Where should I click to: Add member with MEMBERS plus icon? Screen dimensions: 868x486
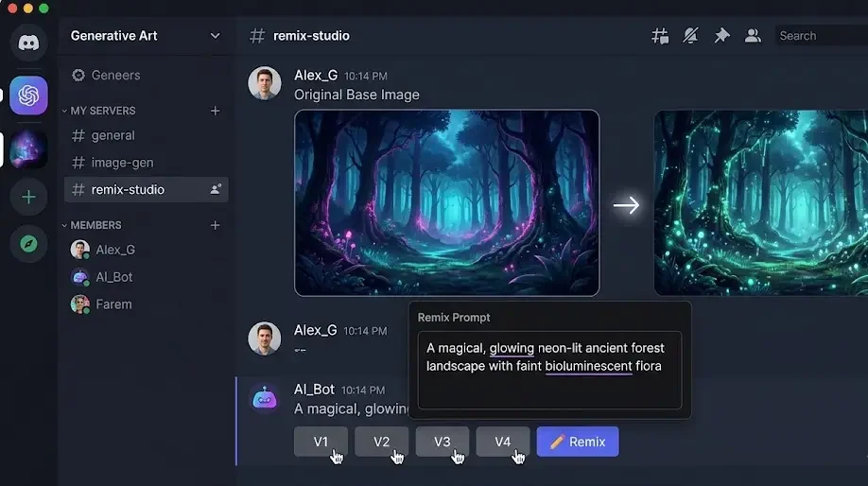pos(216,225)
